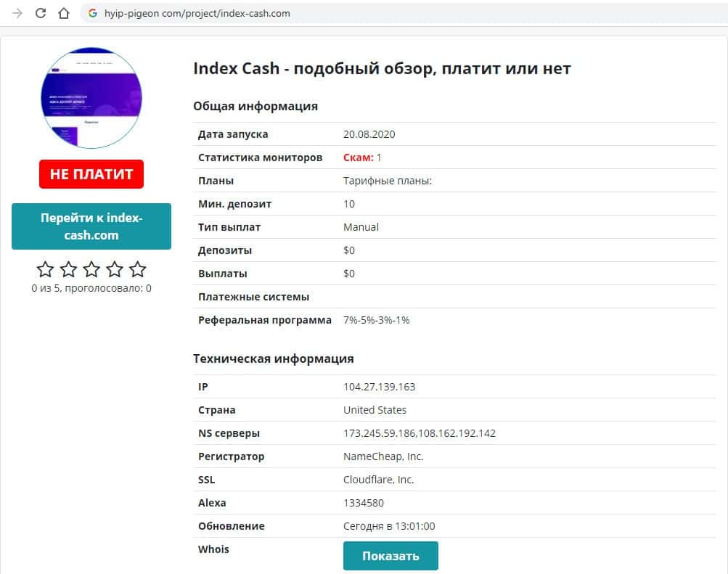728x574 pixels.
Task: Click SSL value Cloudflare, Inc.
Action: click(x=378, y=480)
